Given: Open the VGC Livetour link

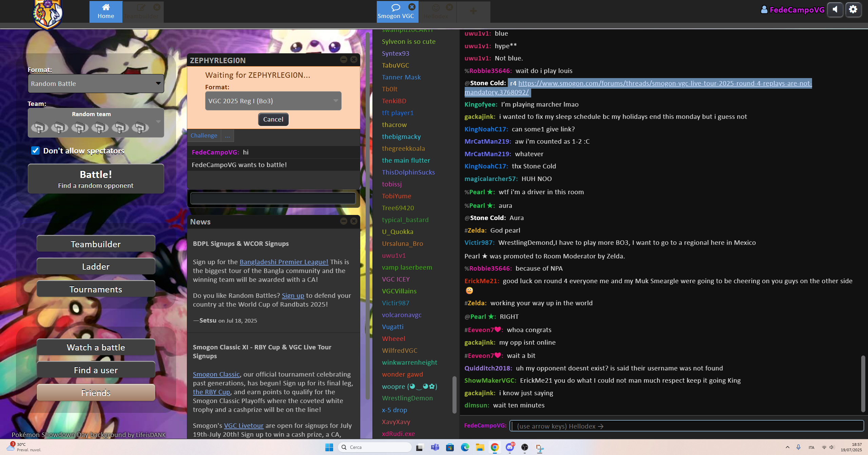Looking at the screenshot, I should pyautogui.click(x=244, y=425).
